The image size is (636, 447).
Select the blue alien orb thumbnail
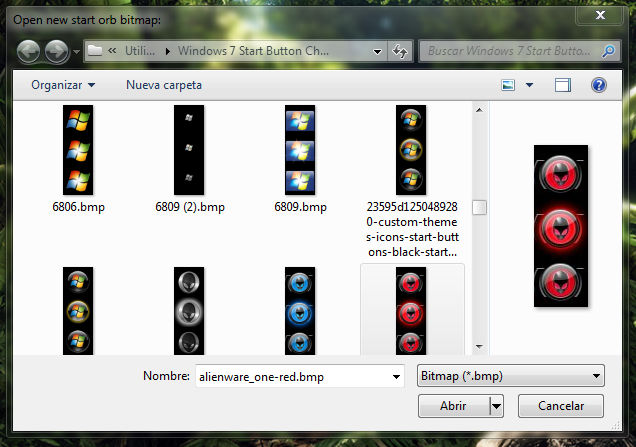click(300, 311)
